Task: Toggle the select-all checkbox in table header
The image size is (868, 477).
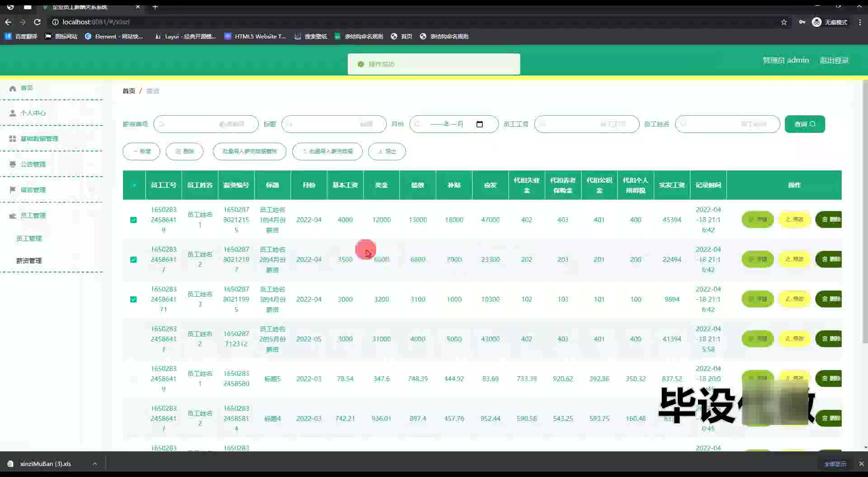Action: pos(134,185)
